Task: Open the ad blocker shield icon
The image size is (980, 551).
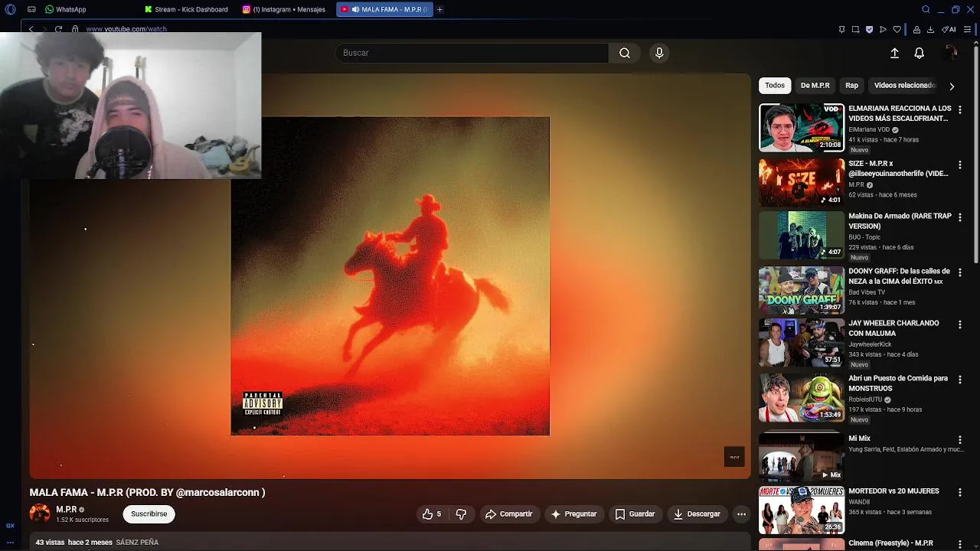Action: point(869,29)
